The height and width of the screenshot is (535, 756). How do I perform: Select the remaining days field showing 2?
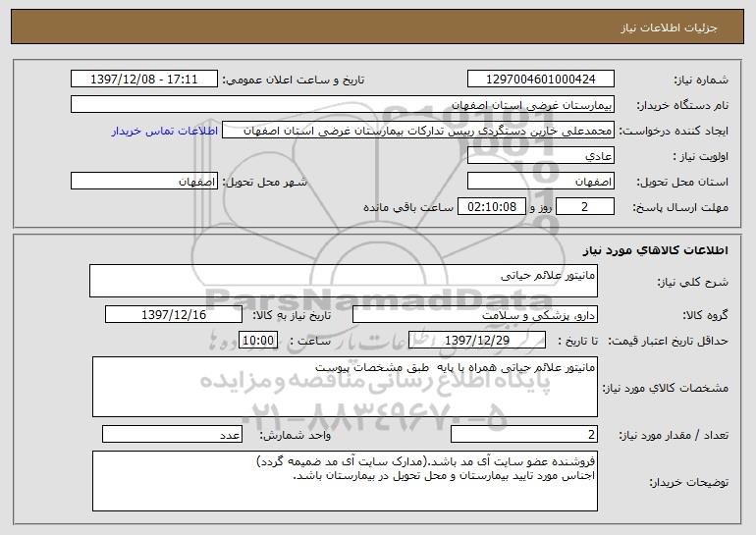coord(585,206)
